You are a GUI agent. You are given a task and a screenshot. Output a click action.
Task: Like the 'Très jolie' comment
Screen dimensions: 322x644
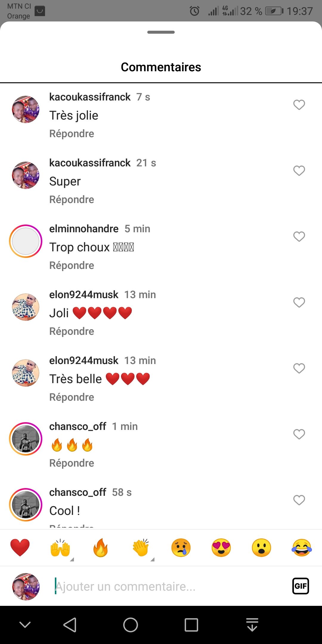[299, 105]
